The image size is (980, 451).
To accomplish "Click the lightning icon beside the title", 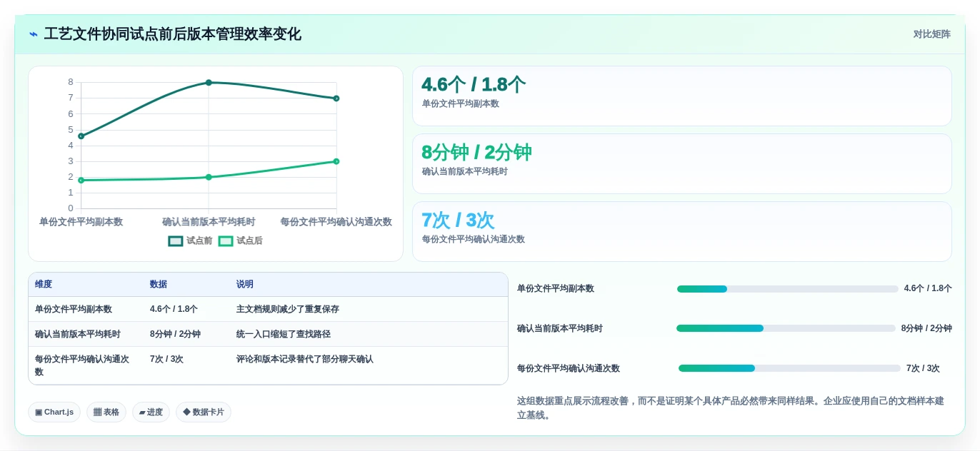I will (x=33, y=34).
